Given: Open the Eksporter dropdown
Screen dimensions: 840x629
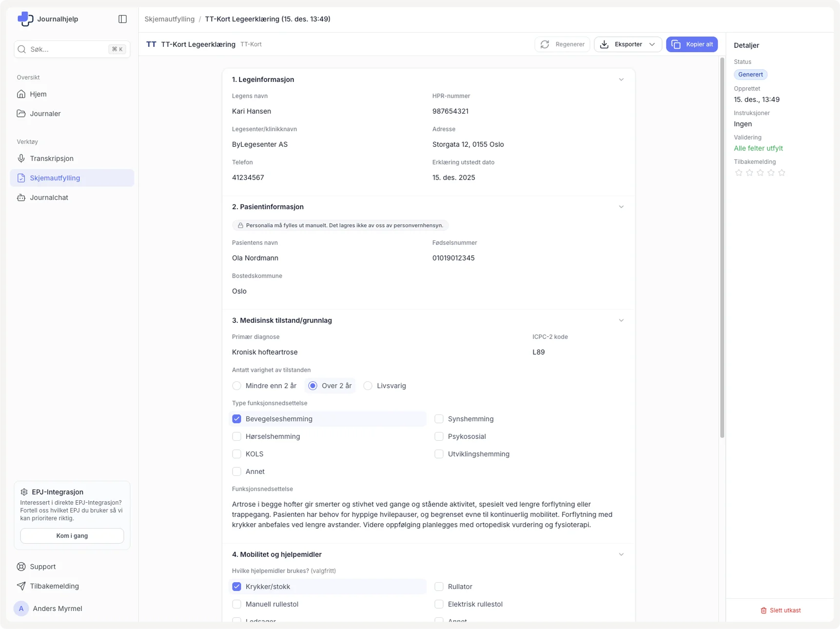Looking at the screenshot, I should 627,44.
